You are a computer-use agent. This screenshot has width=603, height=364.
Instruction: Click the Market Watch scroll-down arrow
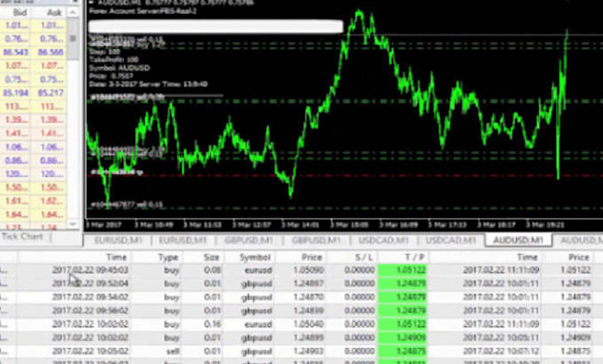click(x=73, y=223)
